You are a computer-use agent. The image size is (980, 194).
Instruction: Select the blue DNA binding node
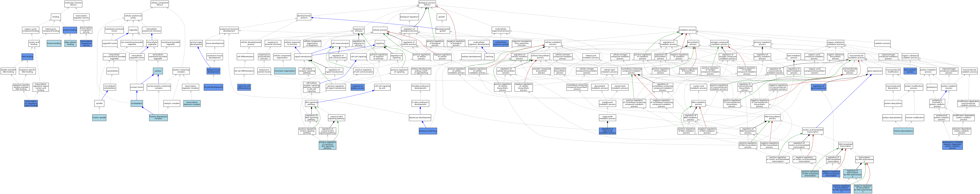(x=27, y=57)
